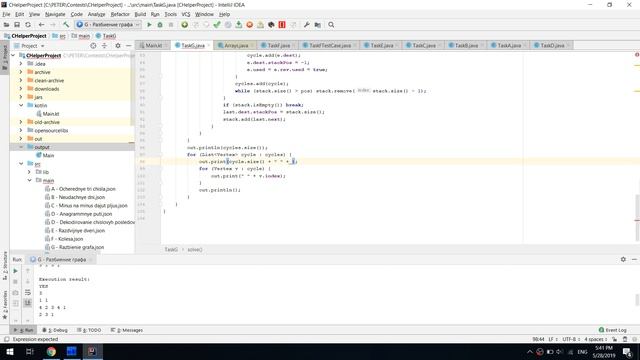Open the Refactor menu

pyautogui.click(x=120, y=14)
